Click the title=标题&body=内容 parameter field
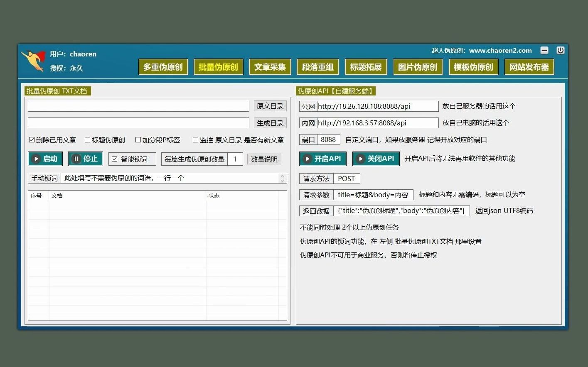This screenshot has width=588, height=367. 373,195
